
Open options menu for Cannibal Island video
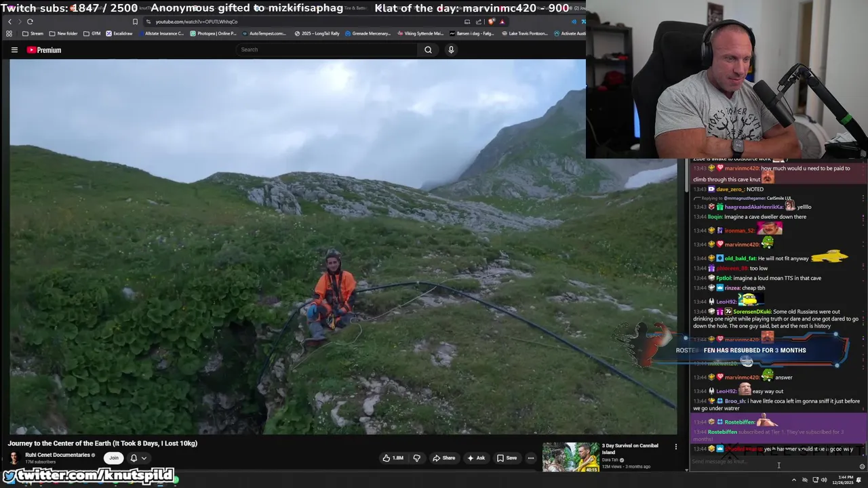tap(675, 447)
